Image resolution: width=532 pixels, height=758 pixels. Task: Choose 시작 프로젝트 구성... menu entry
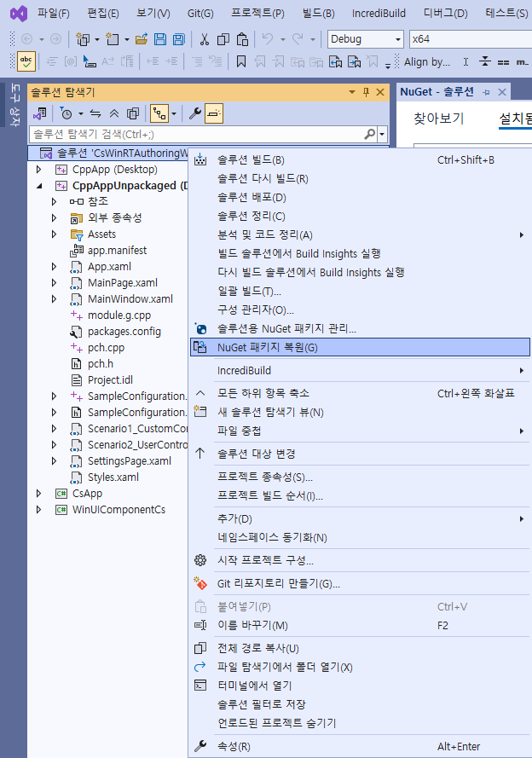(360, 560)
